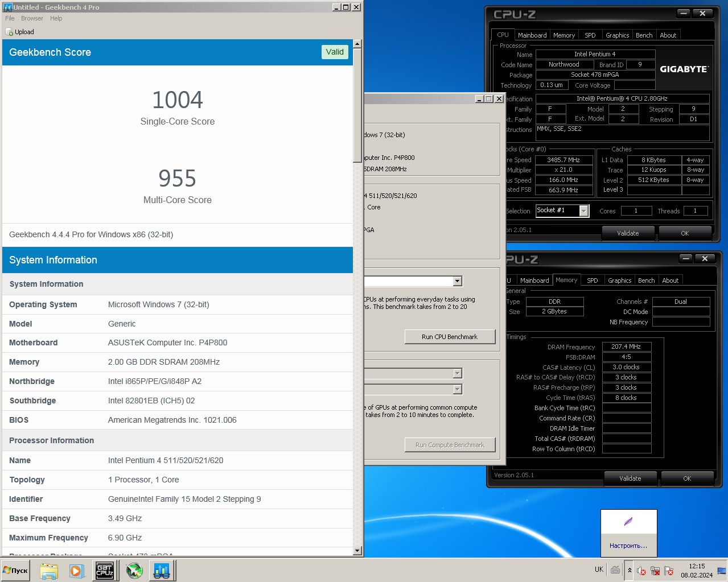Click the 1004 Single-Core Score value

(178, 100)
